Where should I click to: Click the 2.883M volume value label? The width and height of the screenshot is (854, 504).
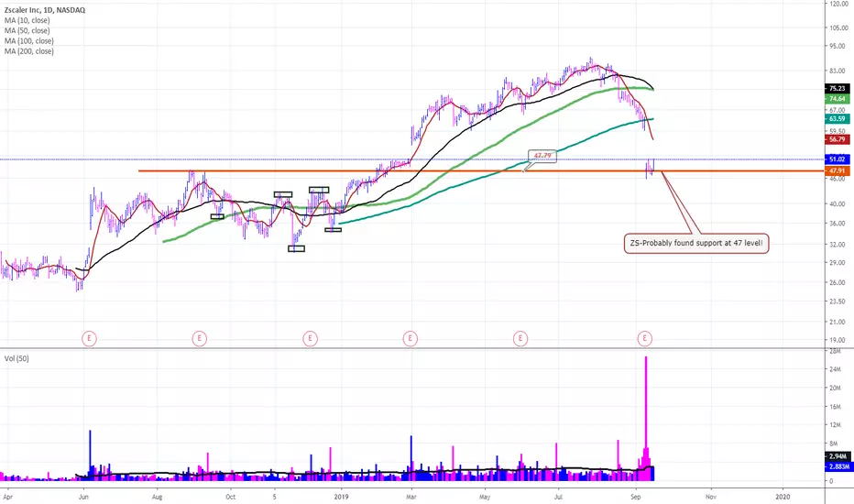[838, 467]
